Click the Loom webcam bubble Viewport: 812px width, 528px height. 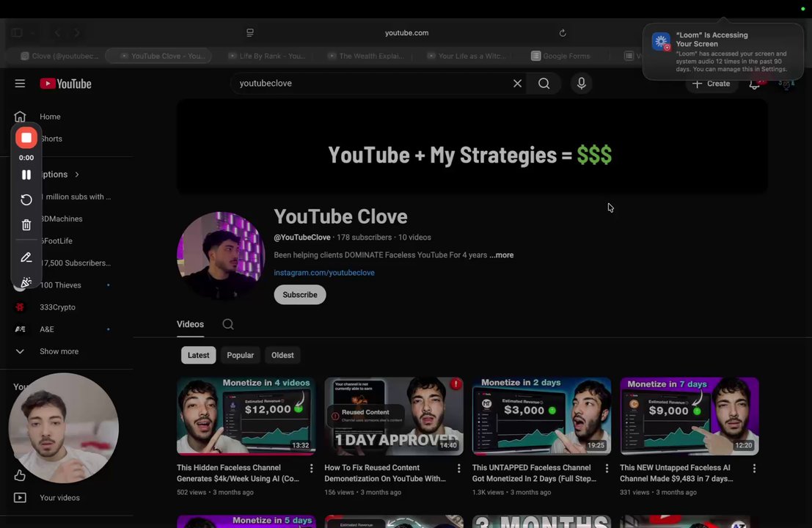(63, 428)
